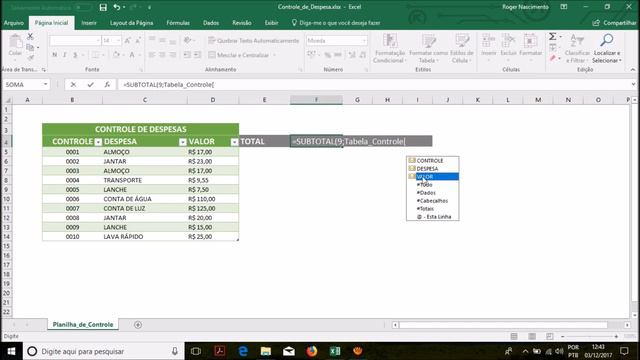Screen dimensions: 640x360
Task: Click the Cut scissors icon
Action: 30,37
